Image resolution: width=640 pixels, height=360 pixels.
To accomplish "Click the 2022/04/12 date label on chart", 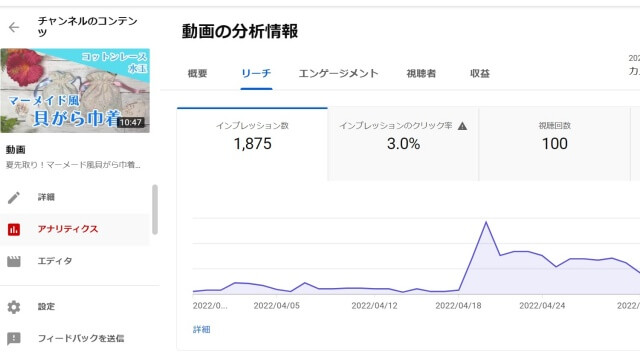I will (374, 306).
